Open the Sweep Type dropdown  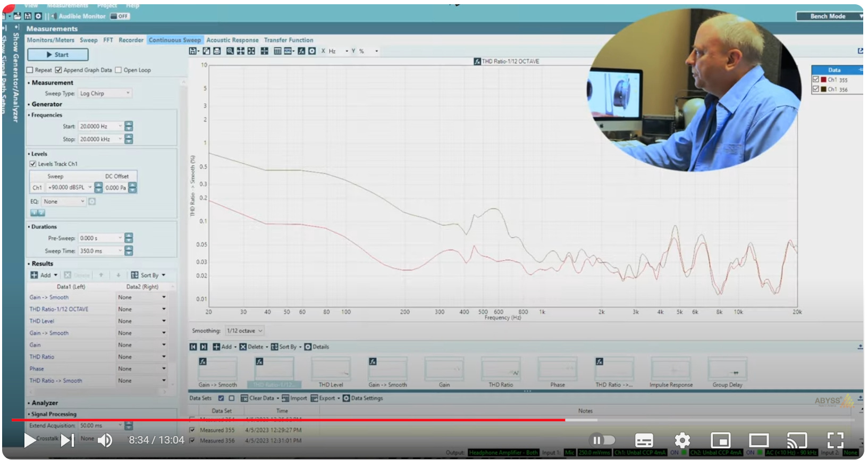click(x=105, y=94)
